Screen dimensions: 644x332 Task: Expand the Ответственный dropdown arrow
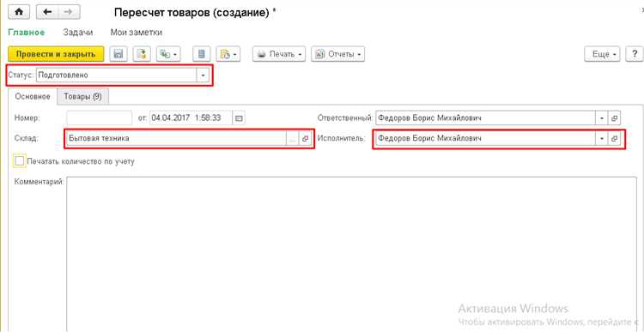pos(602,118)
